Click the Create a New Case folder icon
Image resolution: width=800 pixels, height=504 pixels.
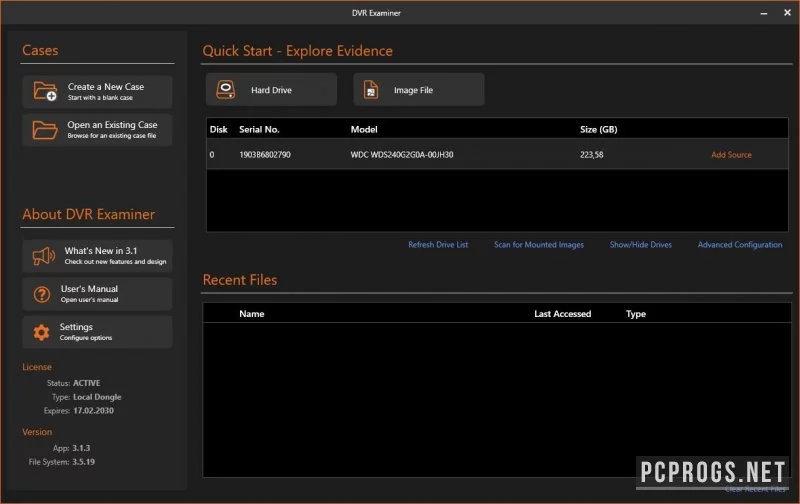[x=45, y=91]
